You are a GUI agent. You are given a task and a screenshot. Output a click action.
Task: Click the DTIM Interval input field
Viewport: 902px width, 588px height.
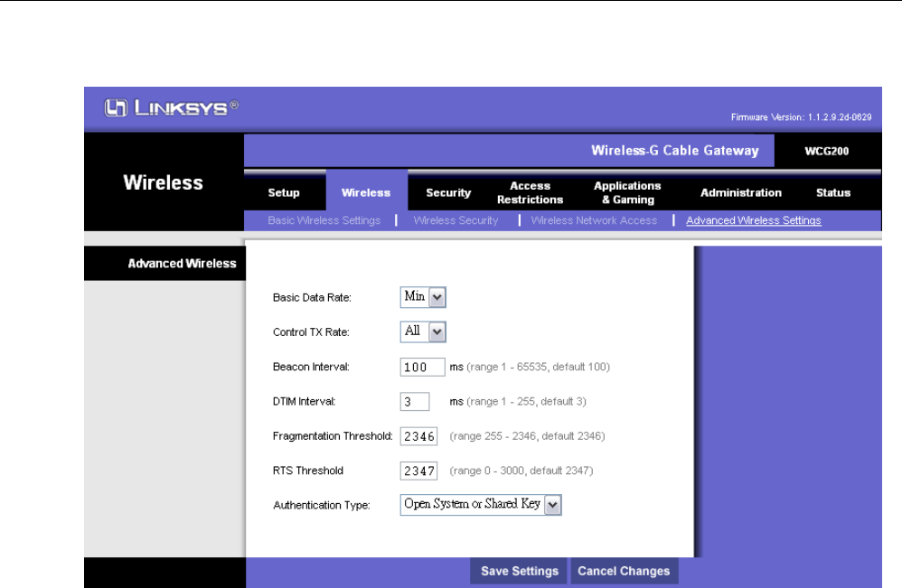(x=415, y=401)
